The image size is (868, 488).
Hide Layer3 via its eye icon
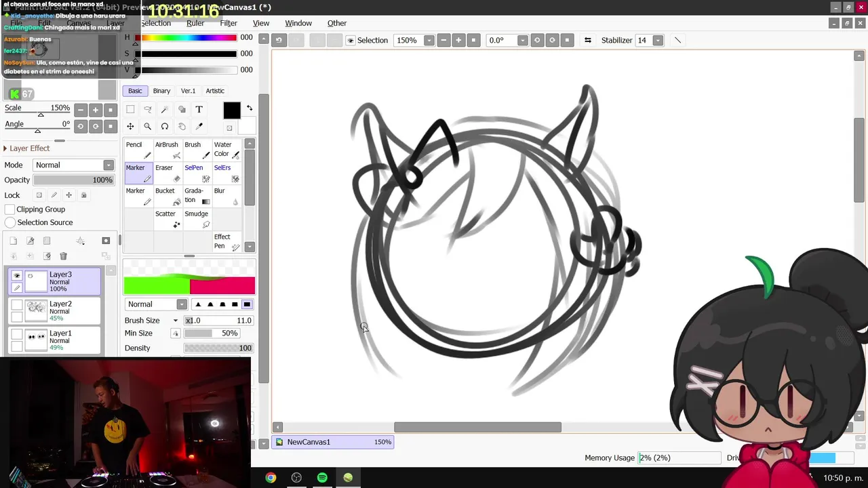[x=17, y=275]
